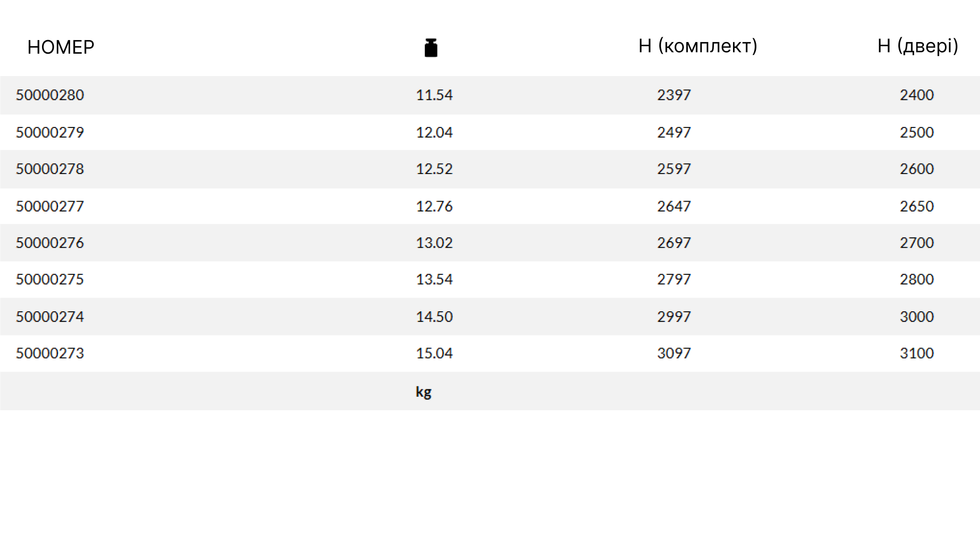
Task: Click the 2397 set height value
Action: click(674, 95)
